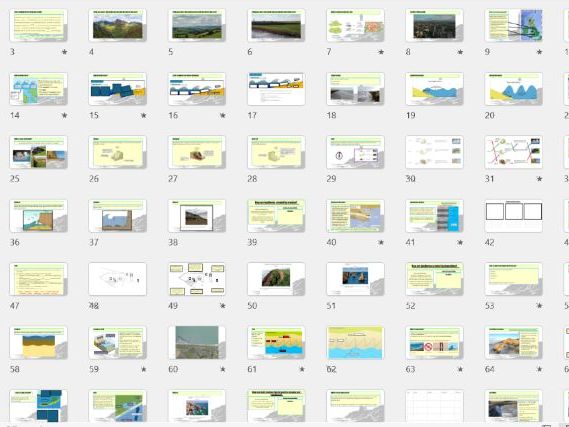The width and height of the screenshot is (569, 427).
Task: Open slide 62 beach diagram thumbnail
Action: pos(355,343)
